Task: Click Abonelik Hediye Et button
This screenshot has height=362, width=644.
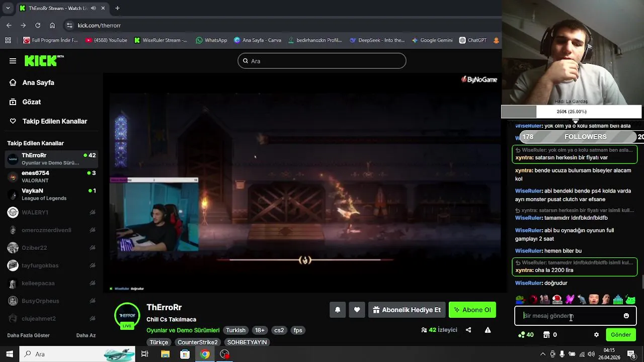Action: [406, 310]
